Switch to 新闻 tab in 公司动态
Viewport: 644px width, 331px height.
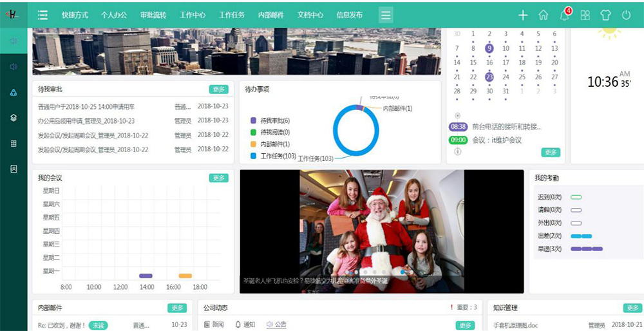[214, 325]
